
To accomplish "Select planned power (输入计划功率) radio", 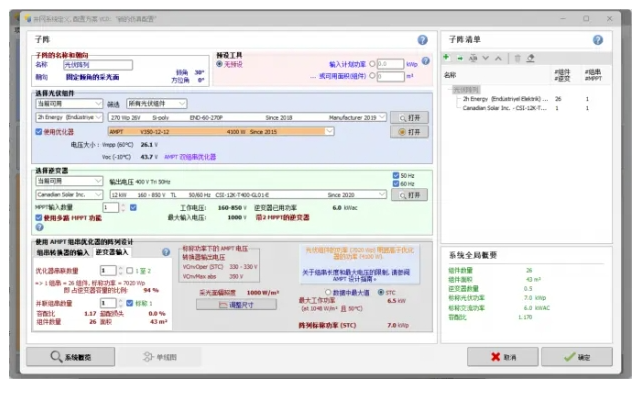I will (x=372, y=64).
